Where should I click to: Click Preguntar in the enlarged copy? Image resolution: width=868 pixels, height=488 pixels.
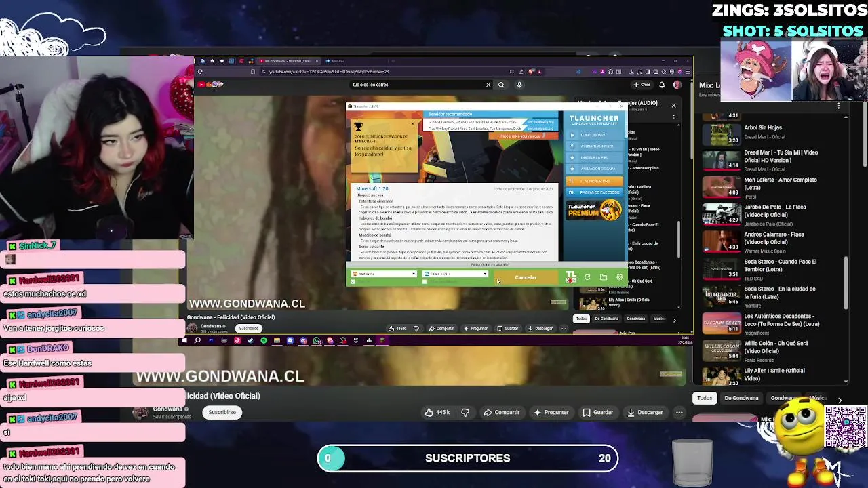click(x=551, y=412)
